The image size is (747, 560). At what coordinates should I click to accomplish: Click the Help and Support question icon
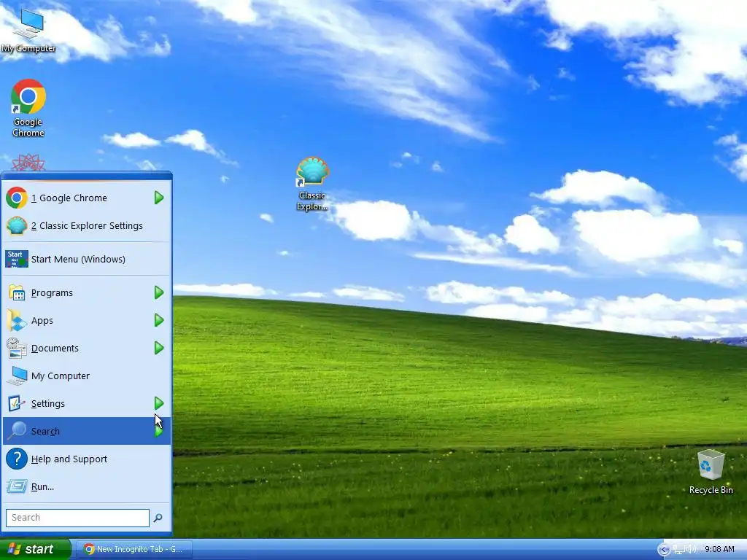[17, 459]
